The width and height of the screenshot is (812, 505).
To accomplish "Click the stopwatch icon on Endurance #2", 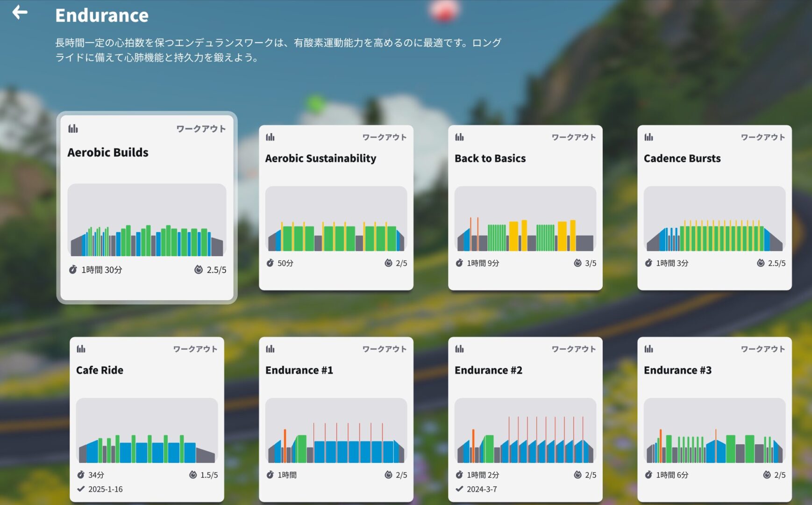I will [460, 475].
